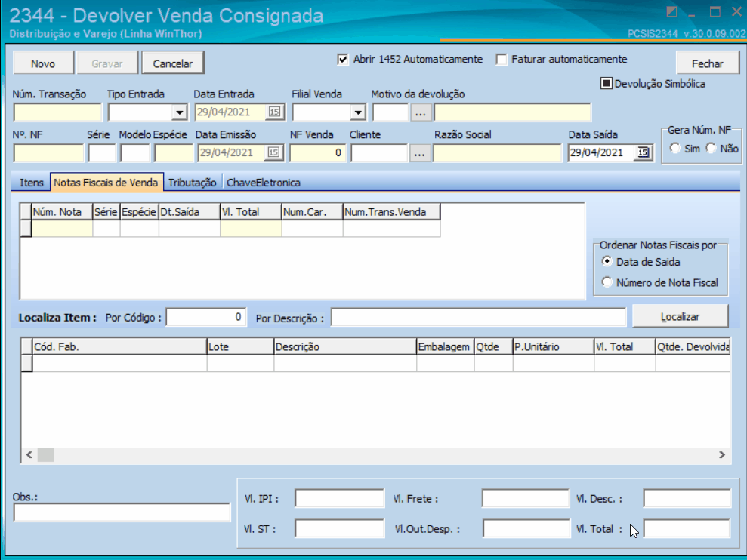Click the items grid horizontal scrollbar thumb
The image size is (747, 560).
click(46, 455)
